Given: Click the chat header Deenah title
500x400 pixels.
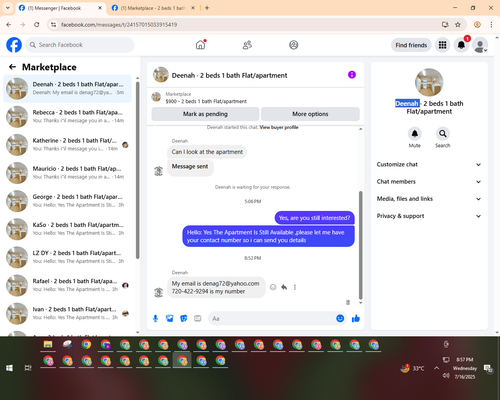Looking at the screenshot, I should pos(229,75).
